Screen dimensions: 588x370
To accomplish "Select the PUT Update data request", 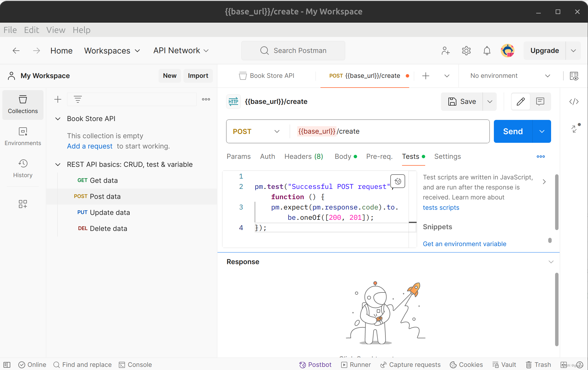I will point(132,213).
